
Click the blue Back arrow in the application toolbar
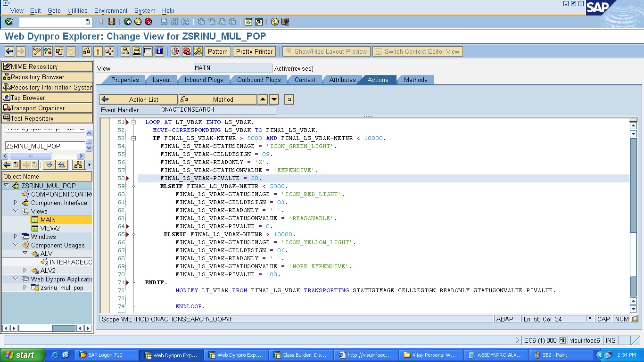[x=9, y=51]
